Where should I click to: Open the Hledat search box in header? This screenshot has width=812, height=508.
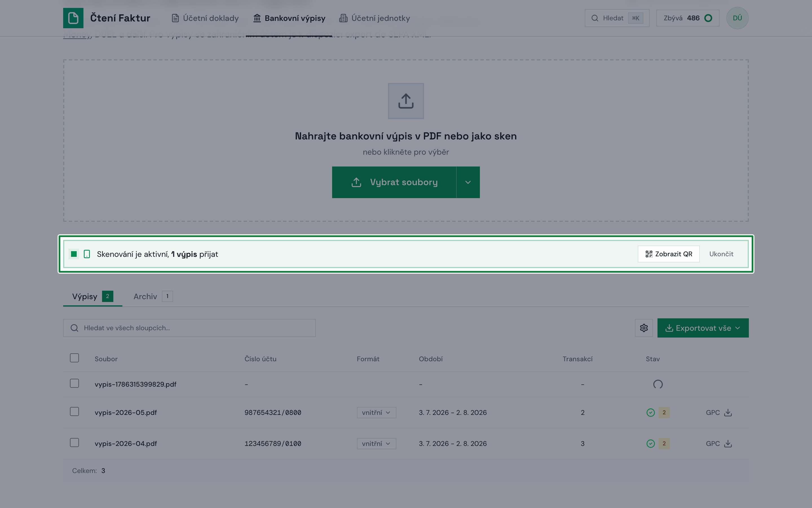(617, 18)
